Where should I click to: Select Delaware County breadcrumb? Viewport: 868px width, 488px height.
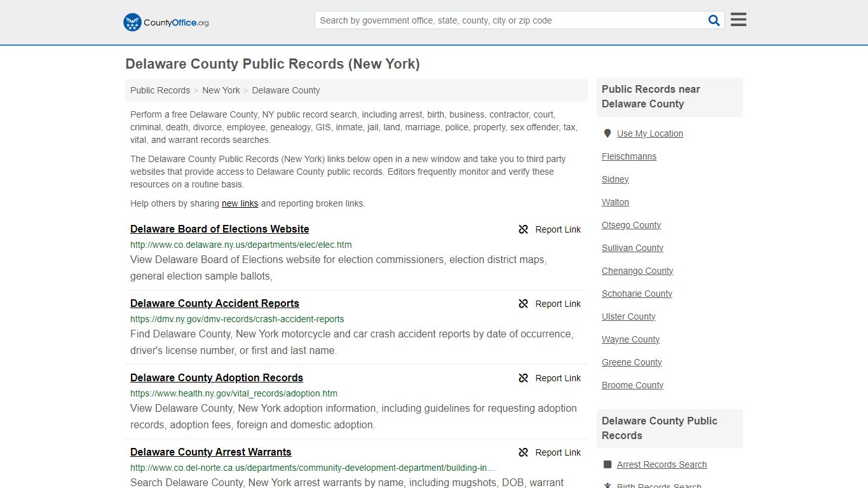286,90
